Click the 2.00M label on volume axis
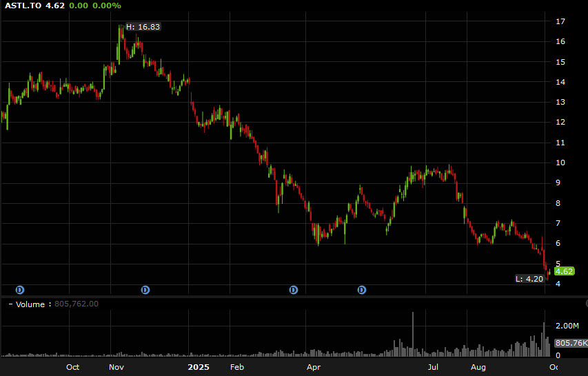Screen dimensions: 588x376 pos(567,325)
